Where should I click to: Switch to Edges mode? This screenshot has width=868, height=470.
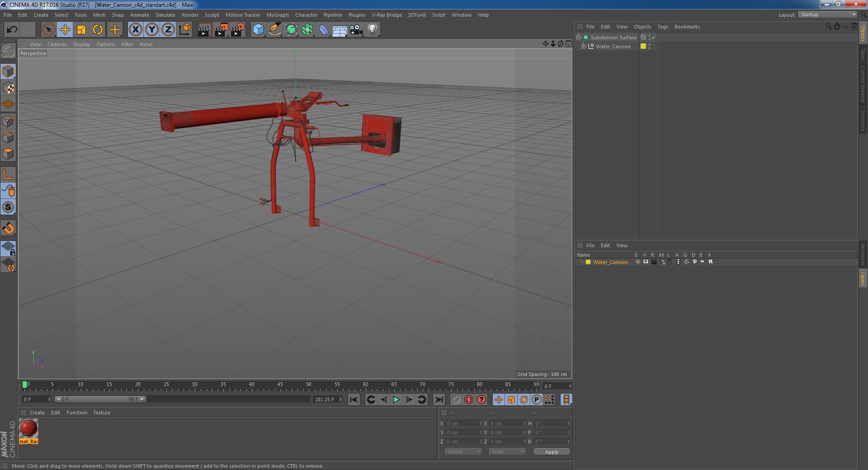pos(9,137)
